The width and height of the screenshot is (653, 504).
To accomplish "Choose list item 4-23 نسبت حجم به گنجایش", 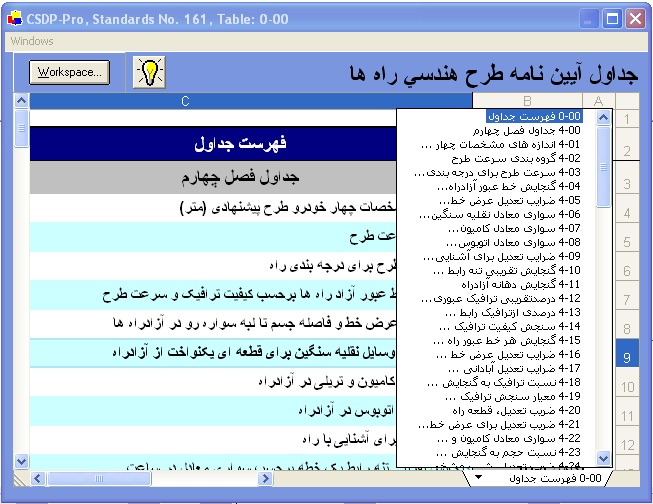I will click(508, 452).
